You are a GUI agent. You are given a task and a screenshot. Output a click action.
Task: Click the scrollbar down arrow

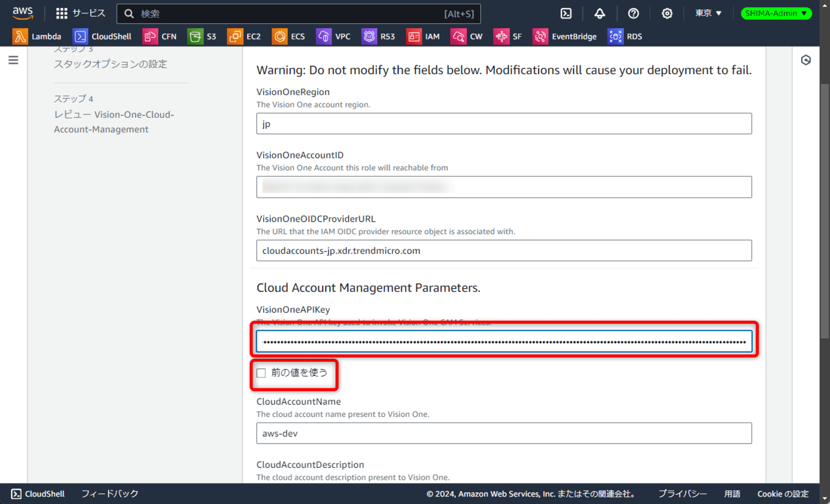[x=825, y=498]
